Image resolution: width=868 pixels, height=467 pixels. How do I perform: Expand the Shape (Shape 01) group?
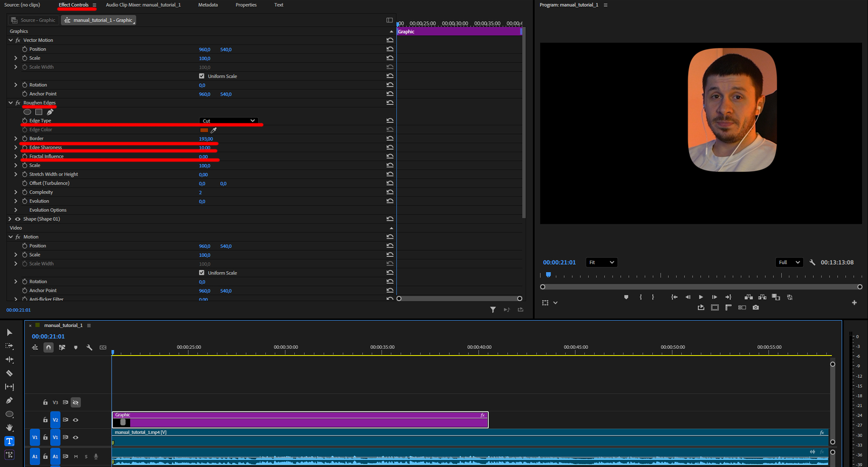pyautogui.click(x=10, y=219)
